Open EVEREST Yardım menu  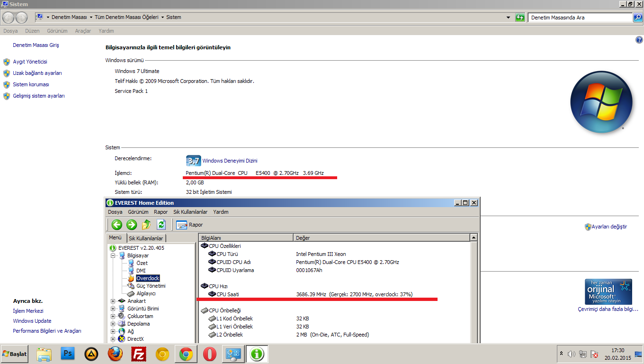tap(221, 212)
